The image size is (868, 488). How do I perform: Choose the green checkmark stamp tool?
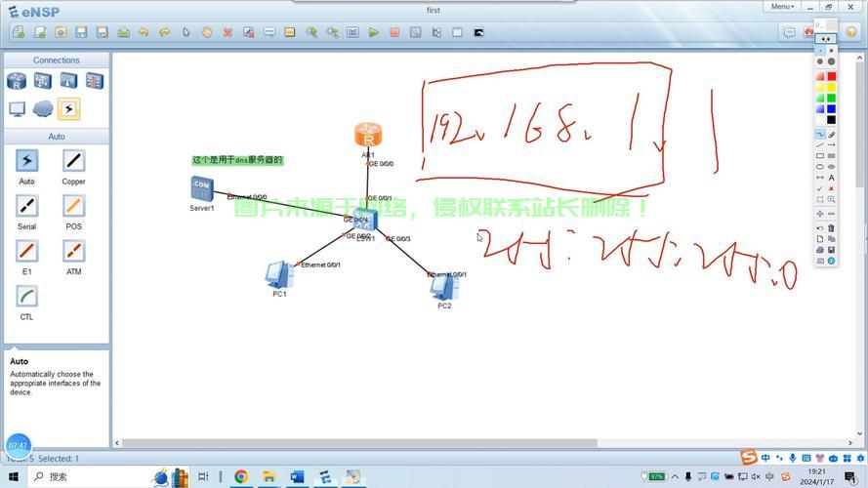(x=820, y=188)
